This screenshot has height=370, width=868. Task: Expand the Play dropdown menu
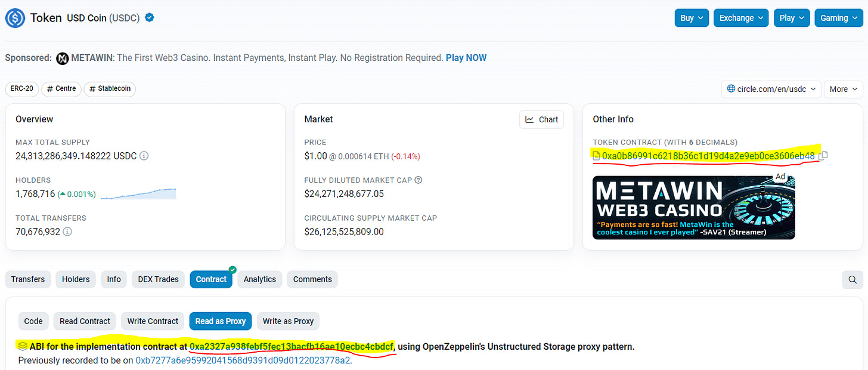click(x=792, y=18)
